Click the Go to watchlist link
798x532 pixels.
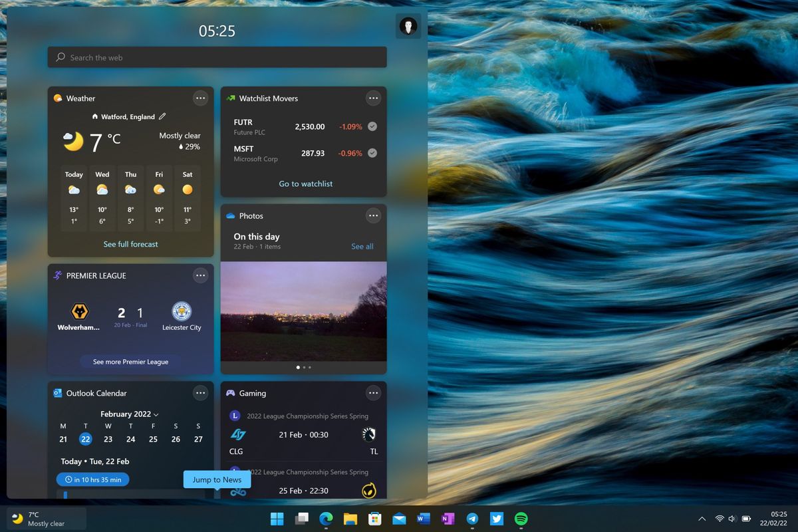pos(305,184)
